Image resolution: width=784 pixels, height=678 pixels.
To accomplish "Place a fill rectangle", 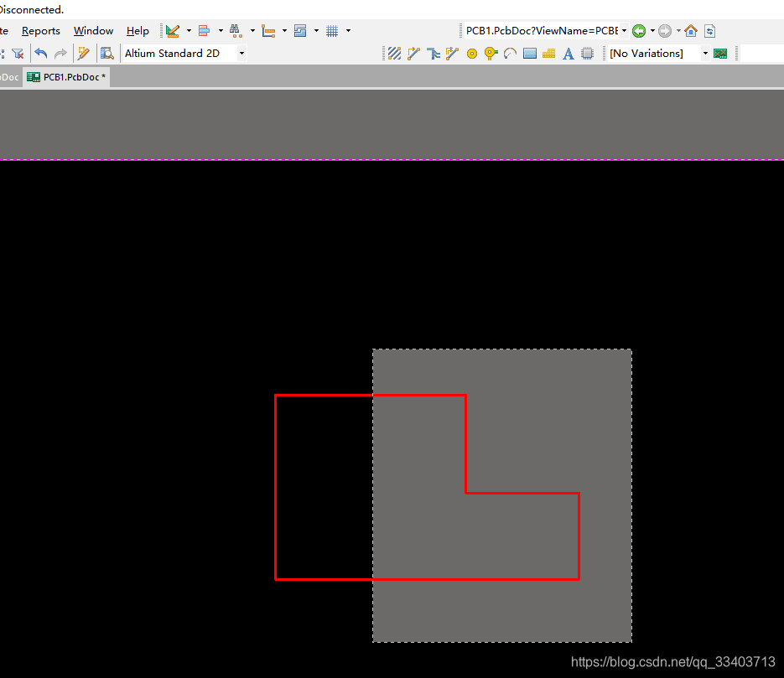I will [x=529, y=54].
